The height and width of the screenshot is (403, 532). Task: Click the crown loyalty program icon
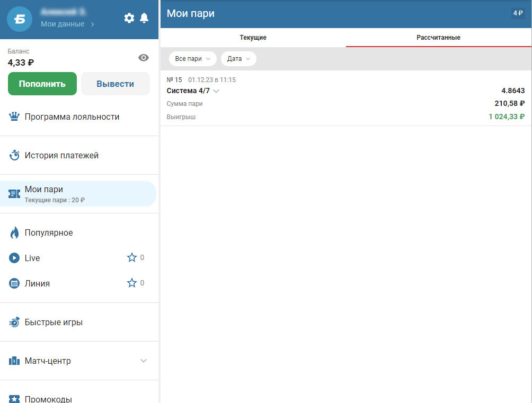click(14, 117)
